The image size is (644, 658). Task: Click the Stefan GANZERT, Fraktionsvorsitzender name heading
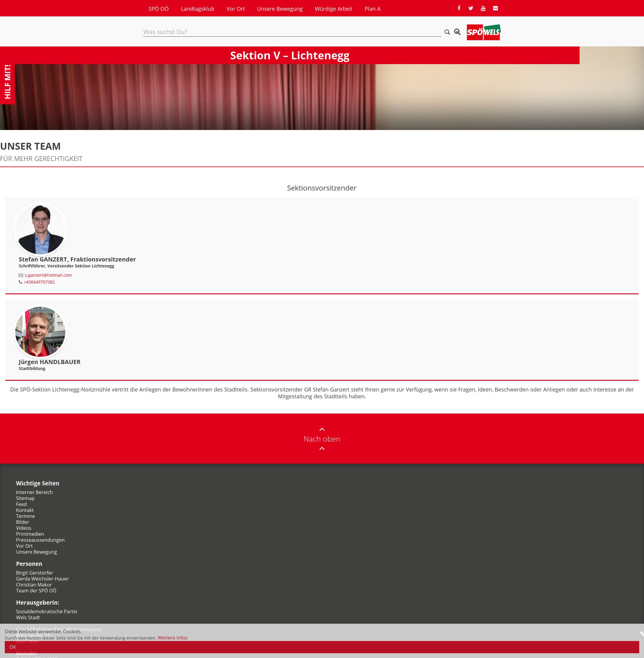point(77,259)
